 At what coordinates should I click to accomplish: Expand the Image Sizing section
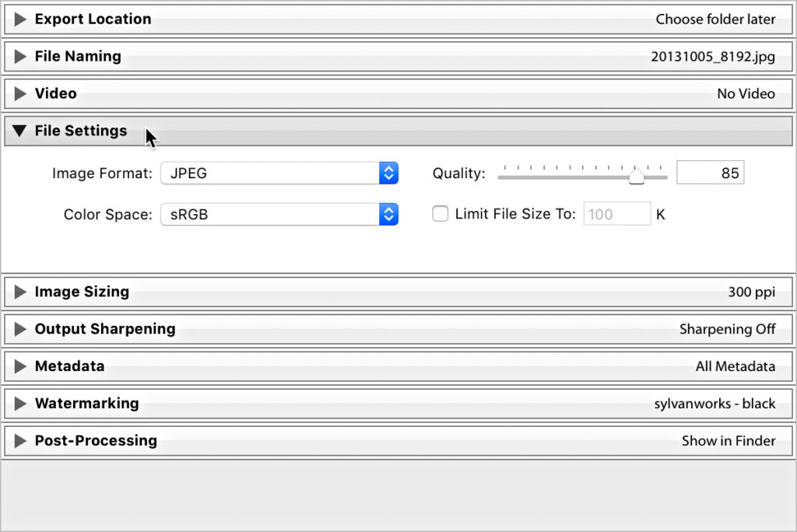pos(19,292)
